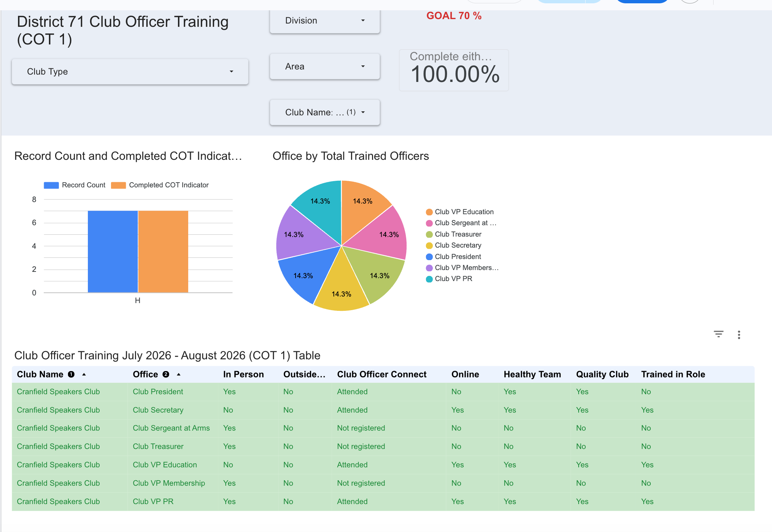Click the Club Name sort order badge
772x532 pixels.
tap(71, 374)
